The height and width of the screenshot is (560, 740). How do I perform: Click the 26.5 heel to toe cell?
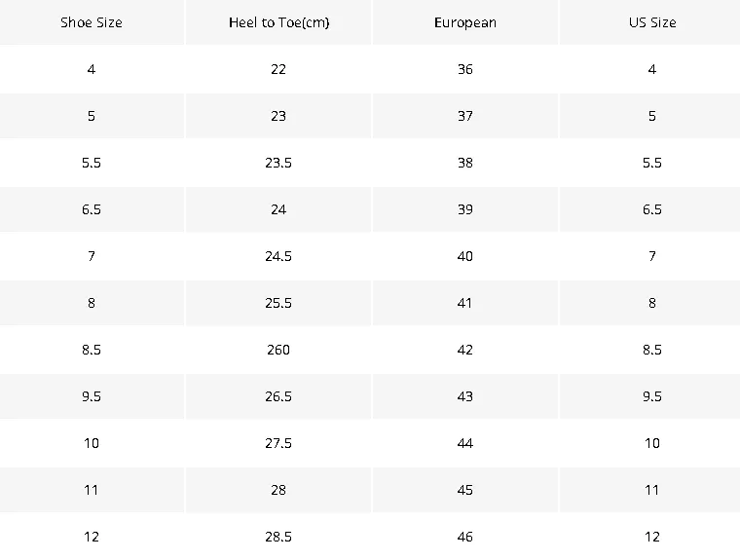click(278, 396)
